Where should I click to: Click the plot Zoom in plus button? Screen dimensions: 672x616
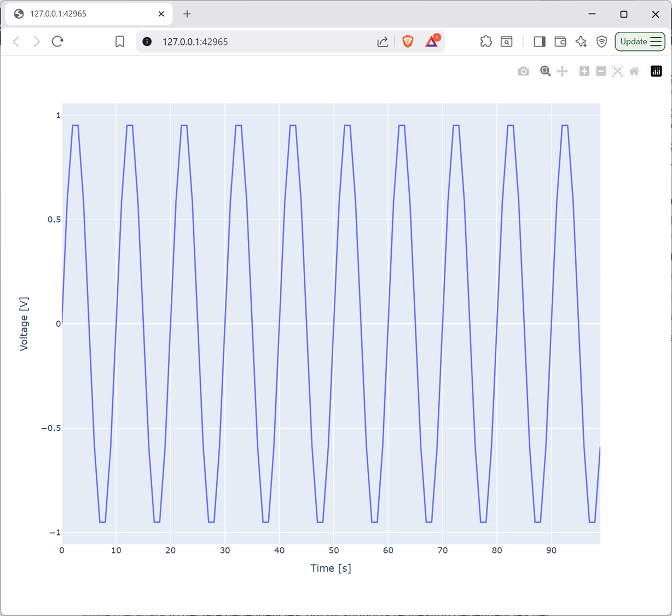(584, 71)
